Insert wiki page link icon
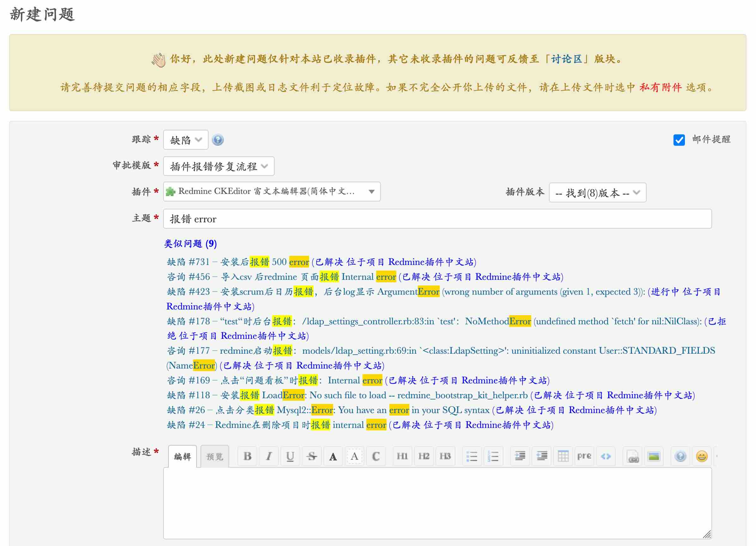756x546 pixels. pos(632,456)
